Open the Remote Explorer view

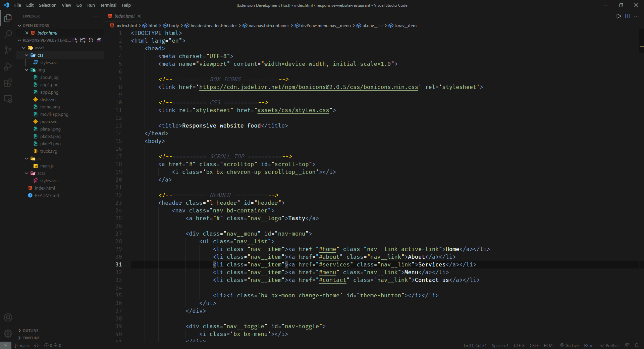click(8, 99)
